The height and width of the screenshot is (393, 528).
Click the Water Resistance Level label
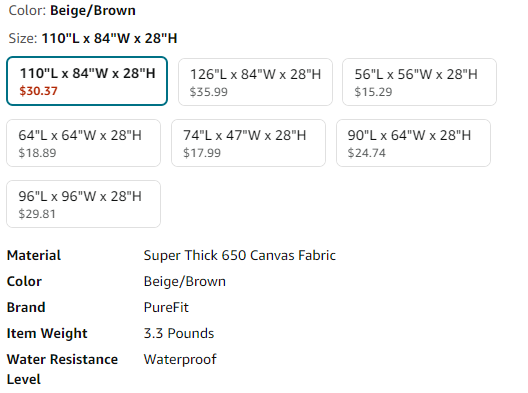(x=62, y=369)
